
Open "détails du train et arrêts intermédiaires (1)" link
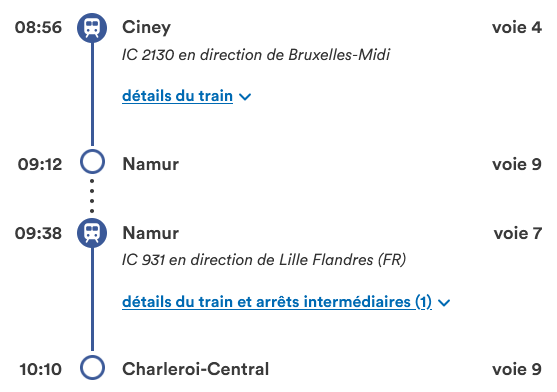(277, 302)
